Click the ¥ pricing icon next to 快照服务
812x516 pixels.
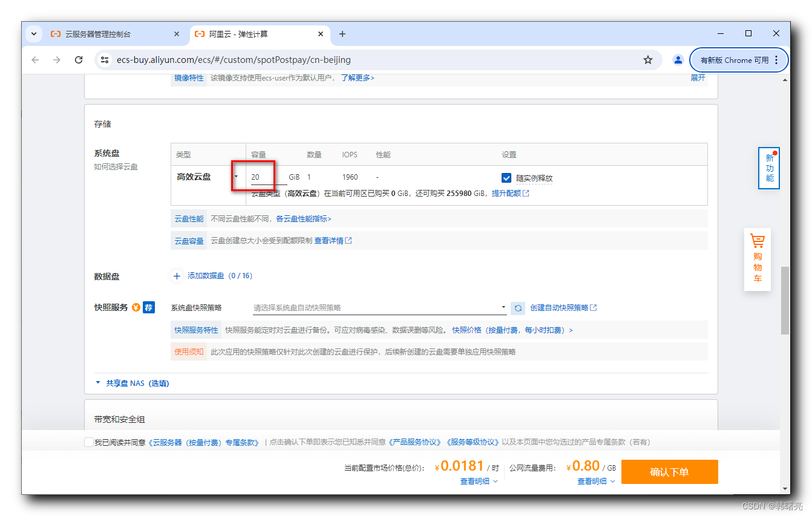coord(136,307)
